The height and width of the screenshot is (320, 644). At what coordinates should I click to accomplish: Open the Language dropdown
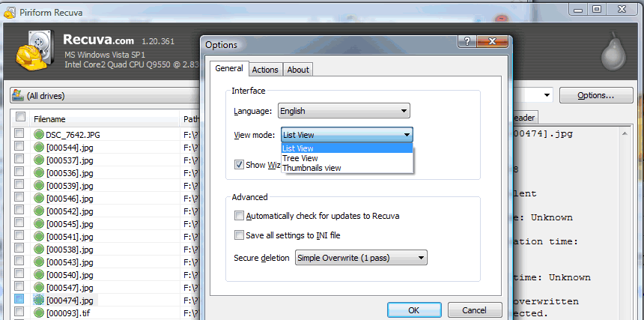point(344,110)
